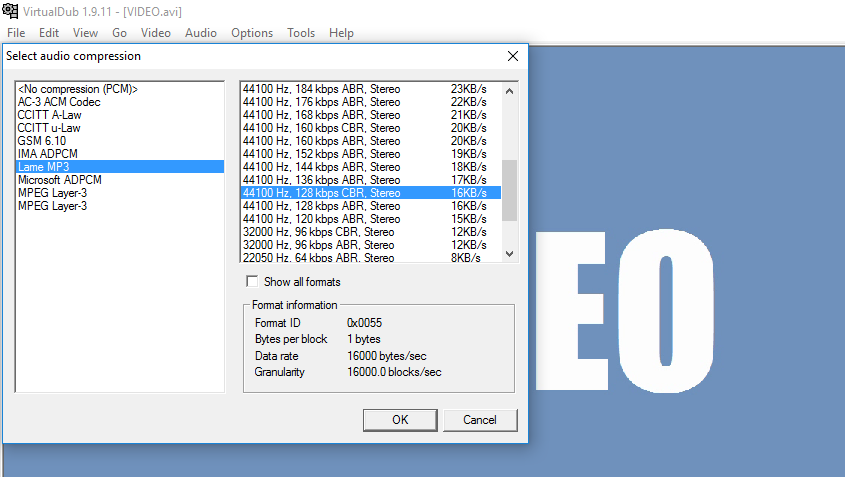Select Lame MP3 codec

point(120,167)
